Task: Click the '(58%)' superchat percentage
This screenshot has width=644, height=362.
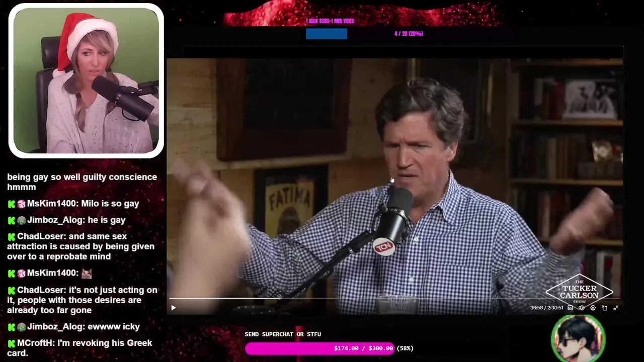Action: point(405,348)
